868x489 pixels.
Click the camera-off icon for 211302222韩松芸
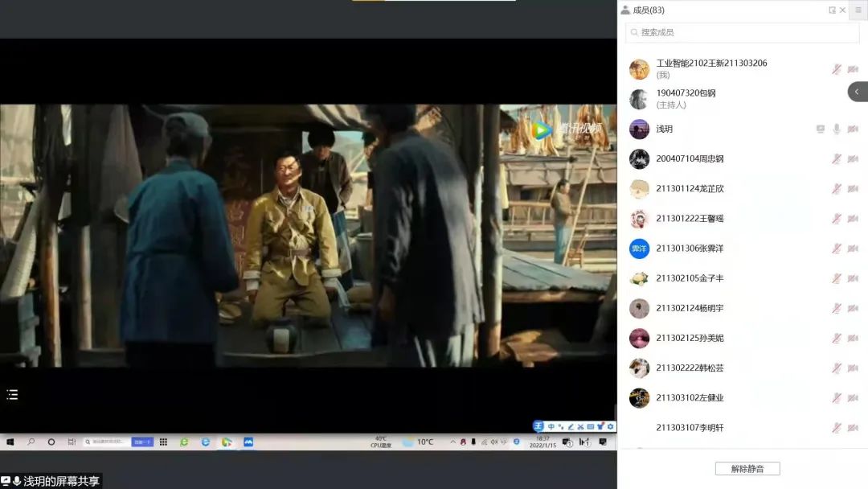[853, 368]
